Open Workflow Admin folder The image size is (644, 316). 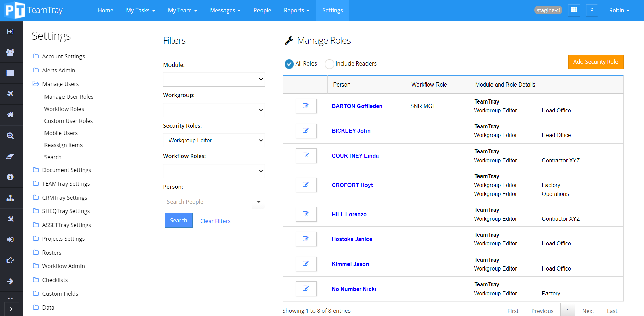[x=59, y=266]
